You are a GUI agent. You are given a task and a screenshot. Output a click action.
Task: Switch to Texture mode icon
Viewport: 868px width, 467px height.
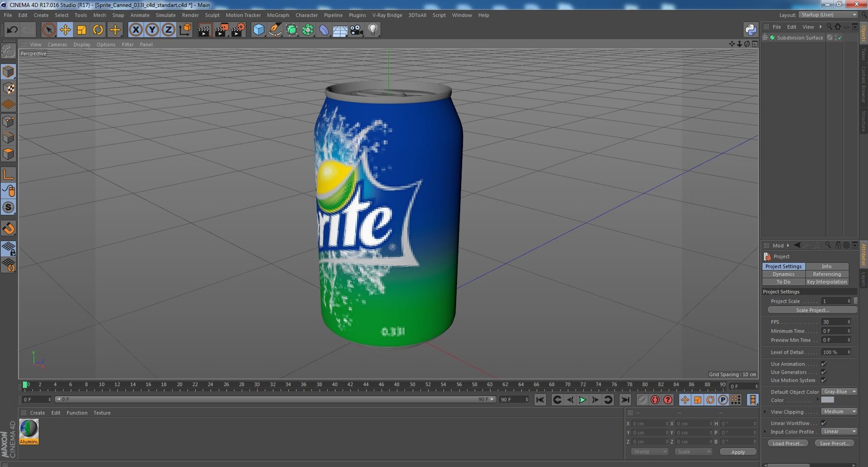tap(9, 89)
